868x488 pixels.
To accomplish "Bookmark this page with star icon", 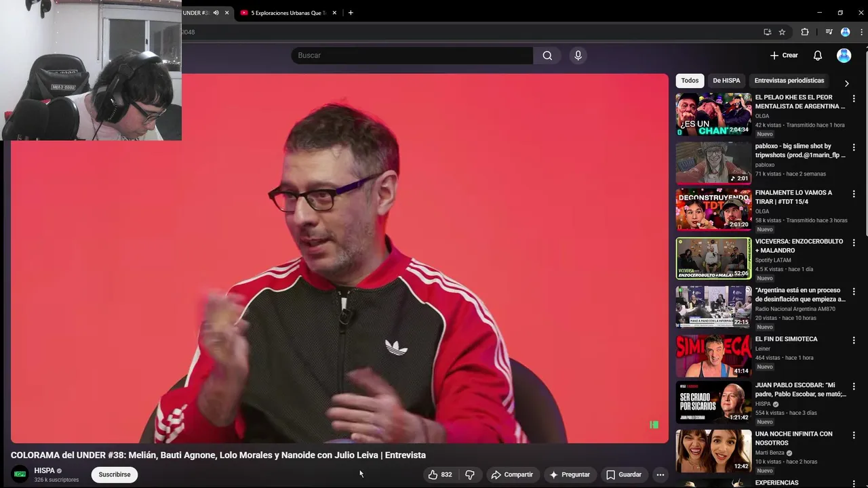I will point(782,32).
